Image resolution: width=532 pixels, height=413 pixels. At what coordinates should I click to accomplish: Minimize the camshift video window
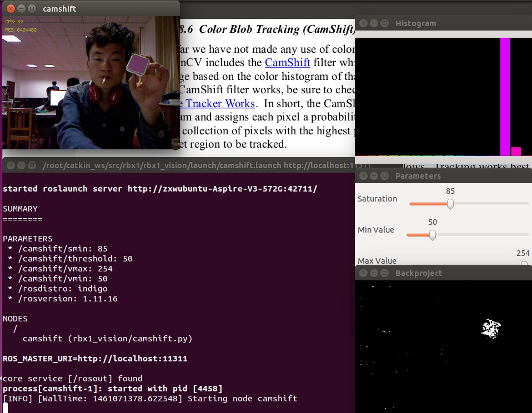click(x=21, y=8)
